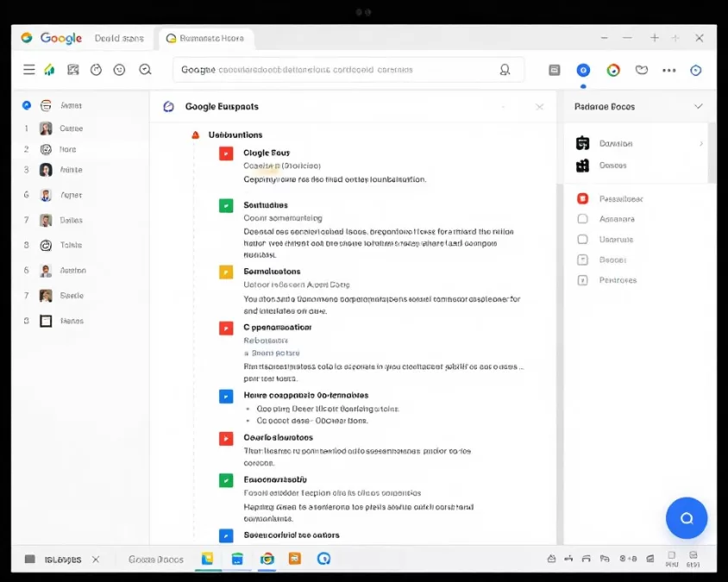Click the blue outlined circle icon at toolbar end
Image resolution: width=728 pixels, height=582 pixels.
click(695, 70)
